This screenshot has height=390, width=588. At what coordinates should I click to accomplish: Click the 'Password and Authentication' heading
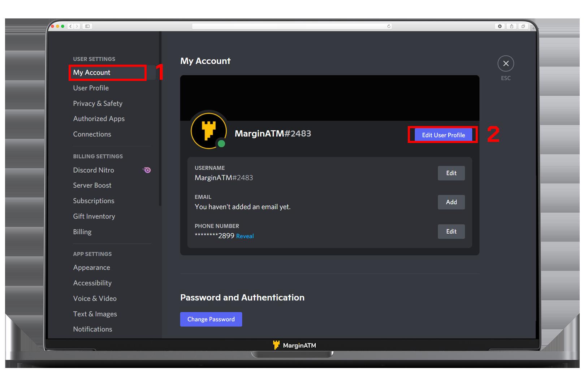pos(242,298)
